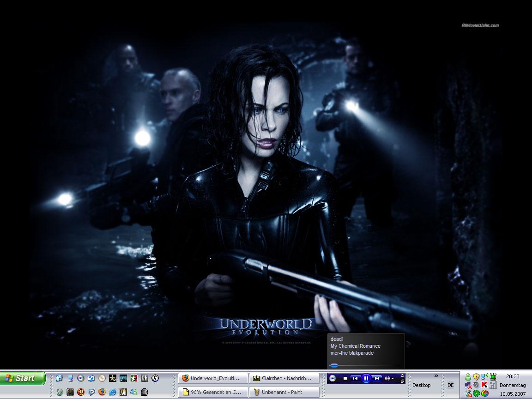The height and width of the screenshot is (399, 532).
Task: Open Internet Explorer from quick launch
Action: [x=113, y=392]
